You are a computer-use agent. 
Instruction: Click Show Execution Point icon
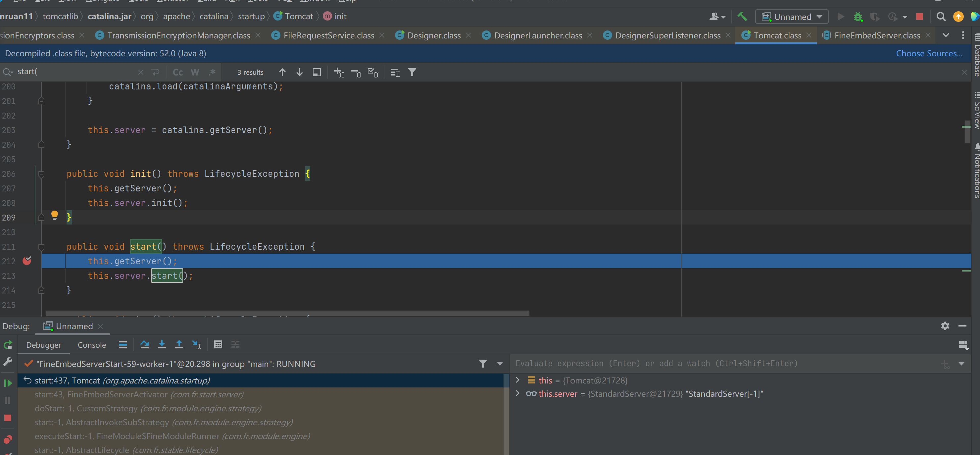coord(122,345)
